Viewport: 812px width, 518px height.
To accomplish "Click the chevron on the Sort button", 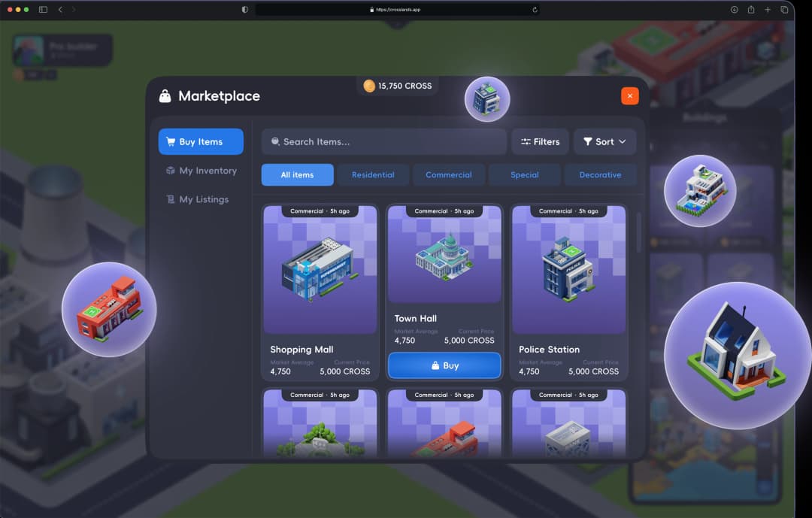I will pyautogui.click(x=623, y=141).
